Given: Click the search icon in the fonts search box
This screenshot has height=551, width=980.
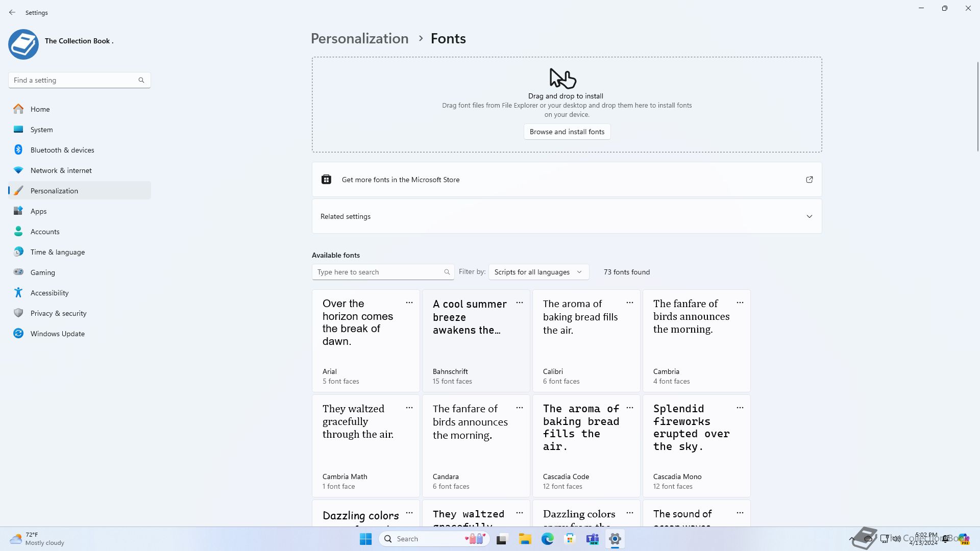Looking at the screenshot, I should click(447, 272).
